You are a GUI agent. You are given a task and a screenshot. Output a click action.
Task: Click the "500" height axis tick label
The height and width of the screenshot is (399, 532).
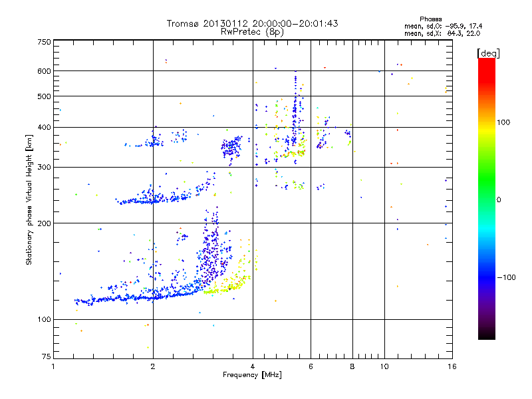[x=44, y=96]
